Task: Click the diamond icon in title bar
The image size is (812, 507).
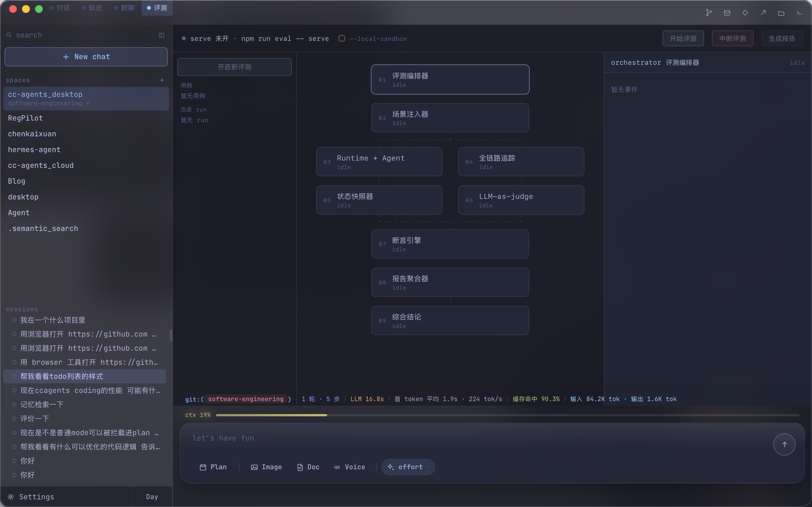Action: click(745, 13)
